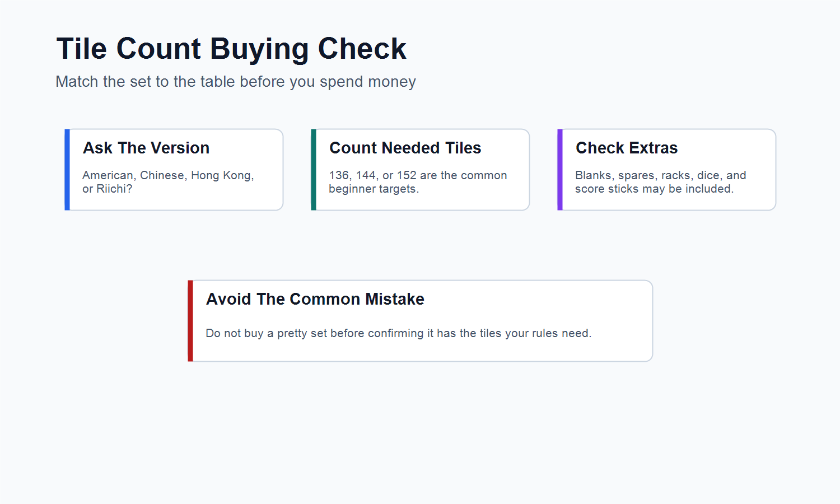Open the Avoid The Common Mistake card
This screenshot has height=504, width=840.
coord(421,321)
